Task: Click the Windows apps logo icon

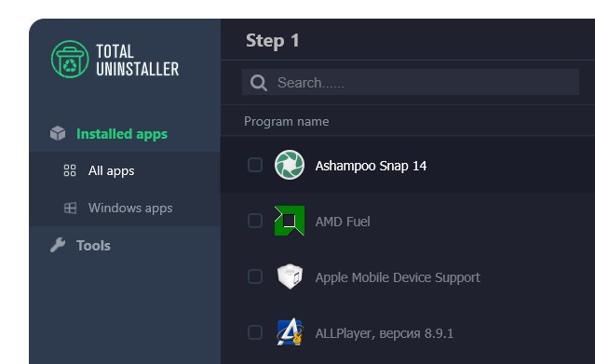Action: 70,208
